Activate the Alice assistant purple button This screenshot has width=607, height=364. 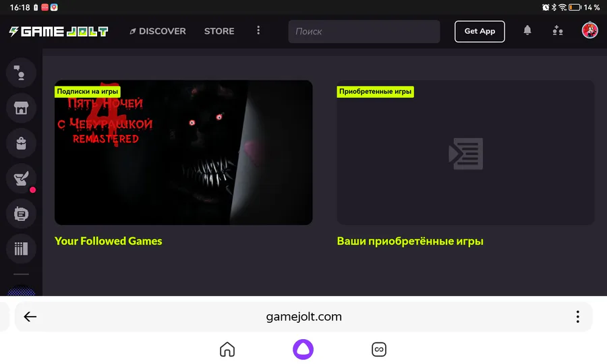(303, 349)
